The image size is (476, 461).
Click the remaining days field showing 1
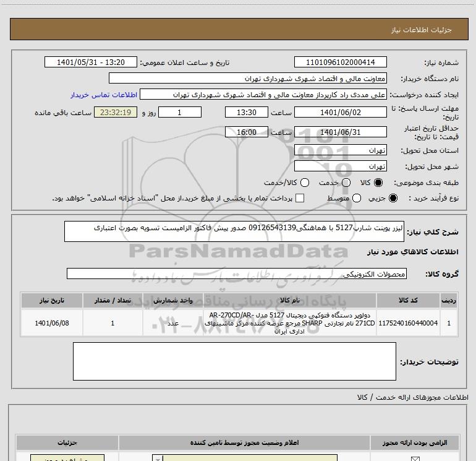pos(180,112)
